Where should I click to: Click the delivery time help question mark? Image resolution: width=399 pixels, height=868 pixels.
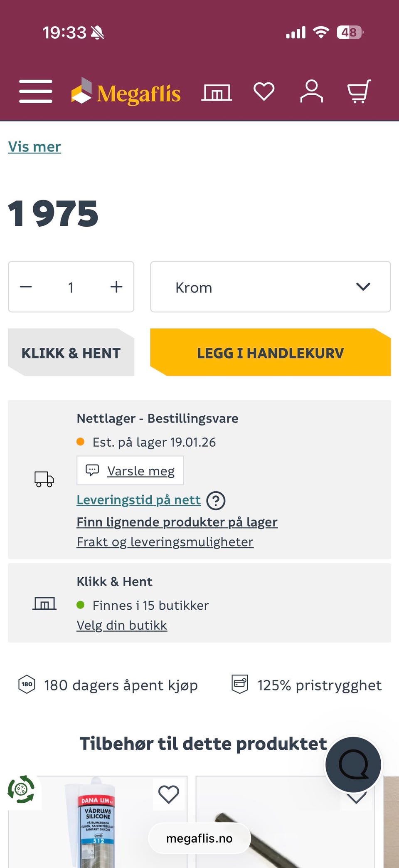(x=216, y=500)
